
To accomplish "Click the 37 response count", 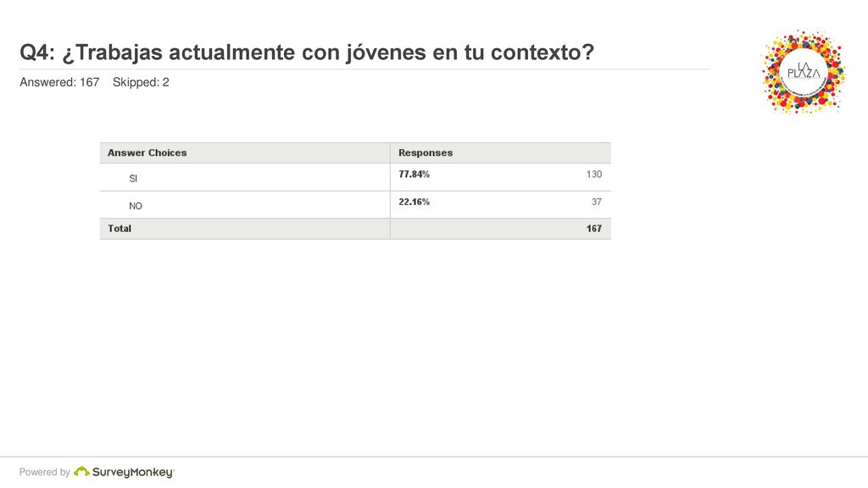I will pyautogui.click(x=596, y=202).
